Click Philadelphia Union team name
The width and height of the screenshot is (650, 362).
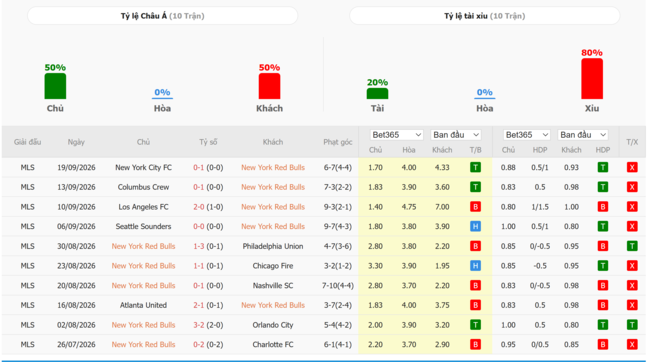pyautogui.click(x=273, y=246)
